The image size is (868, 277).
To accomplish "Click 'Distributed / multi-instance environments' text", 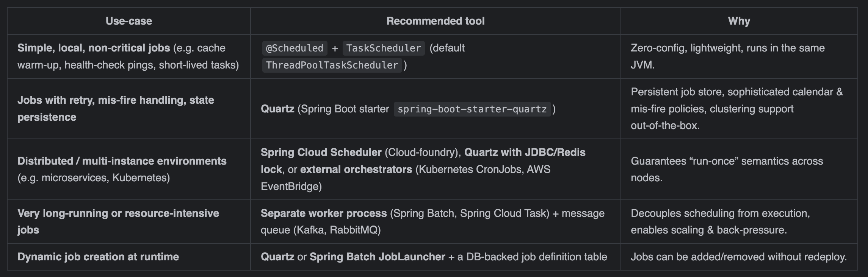I will point(122,161).
